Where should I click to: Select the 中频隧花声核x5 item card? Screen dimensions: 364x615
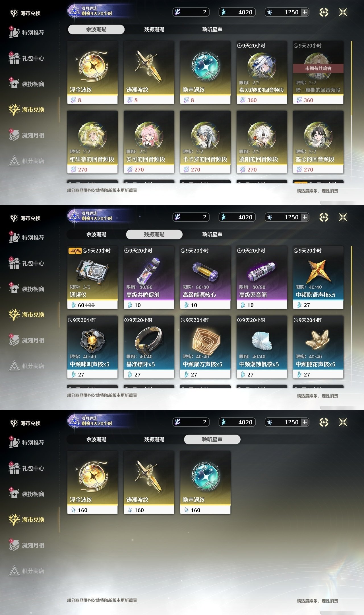[x=318, y=347]
